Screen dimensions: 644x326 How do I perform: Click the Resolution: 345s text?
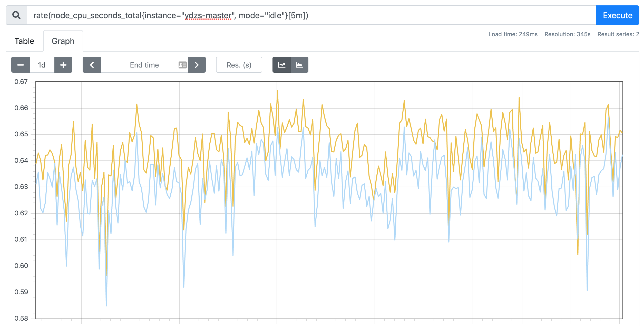pos(568,34)
